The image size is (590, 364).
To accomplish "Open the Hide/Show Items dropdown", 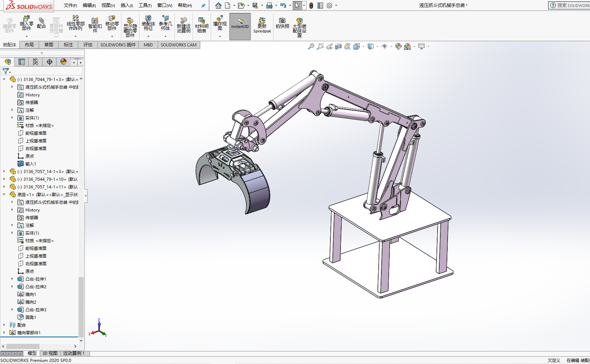I will click(391, 46).
